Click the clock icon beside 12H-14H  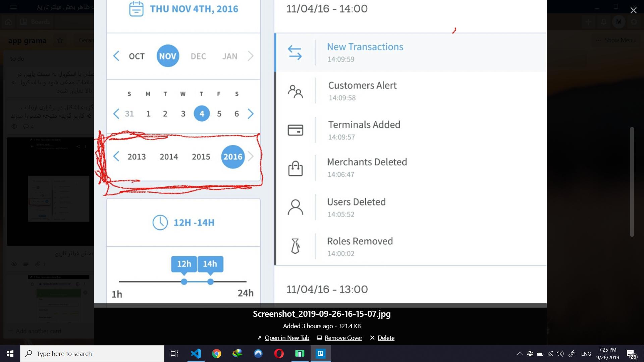[x=160, y=222]
